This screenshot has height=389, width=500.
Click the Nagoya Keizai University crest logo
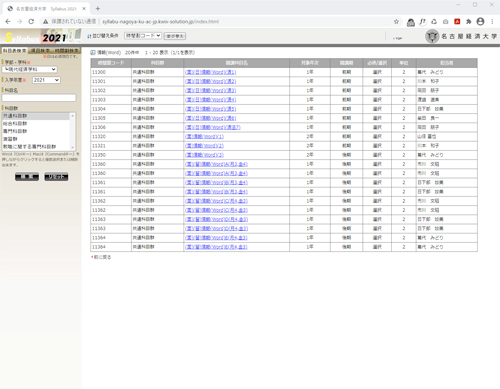[x=432, y=36]
